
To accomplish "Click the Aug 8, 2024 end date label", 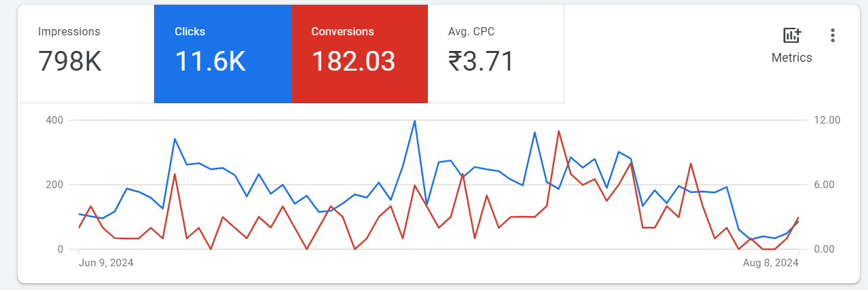I will (x=770, y=263).
